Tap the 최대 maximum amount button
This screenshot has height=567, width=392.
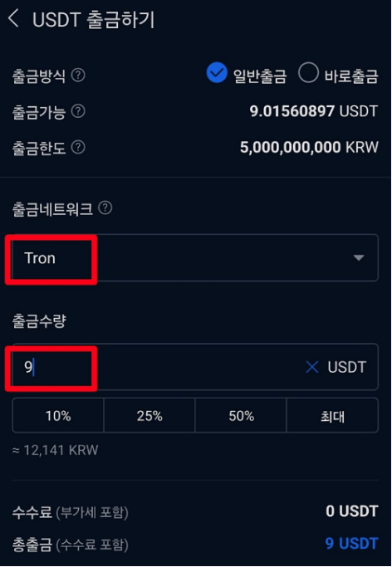point(332,415)
